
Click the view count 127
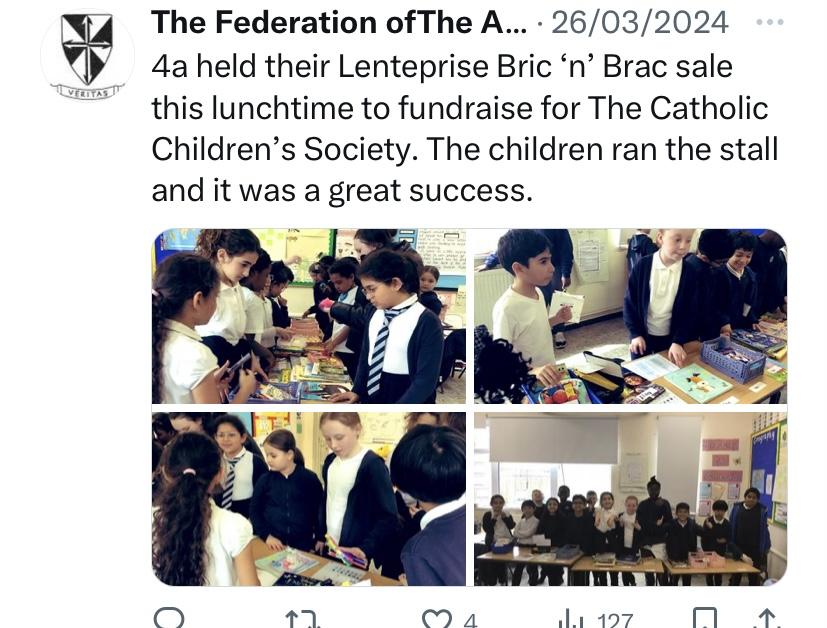point(615,621)
